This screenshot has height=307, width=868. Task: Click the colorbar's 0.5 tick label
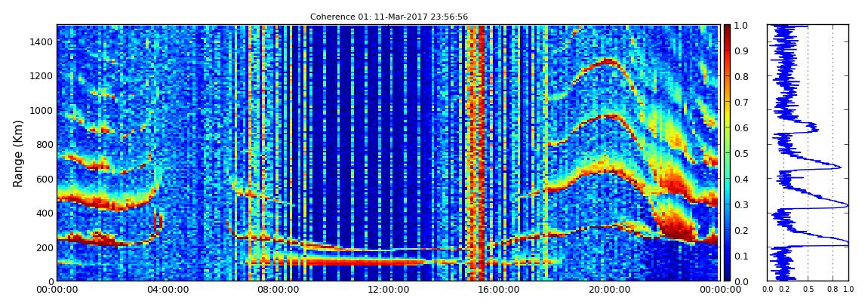740,153
